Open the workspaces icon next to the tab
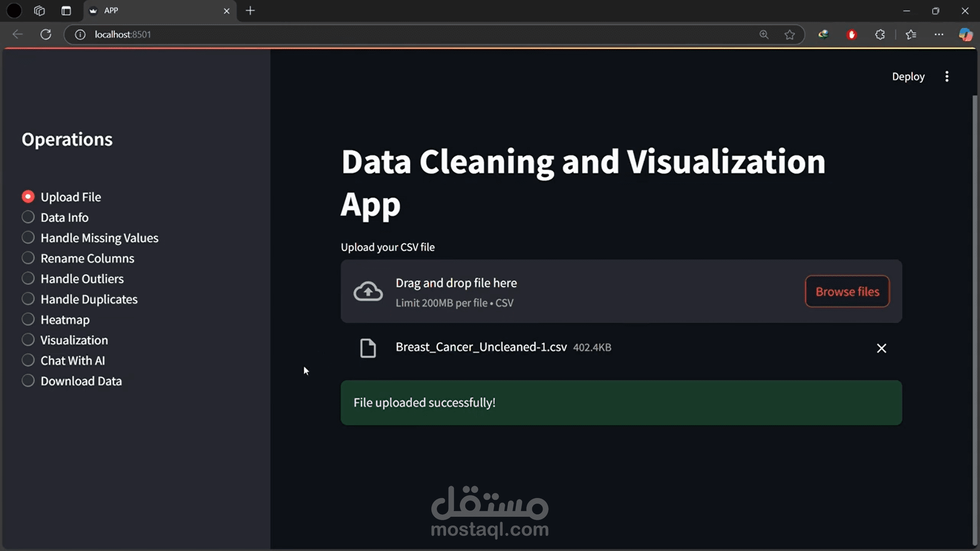 click(x=39, y=10)
